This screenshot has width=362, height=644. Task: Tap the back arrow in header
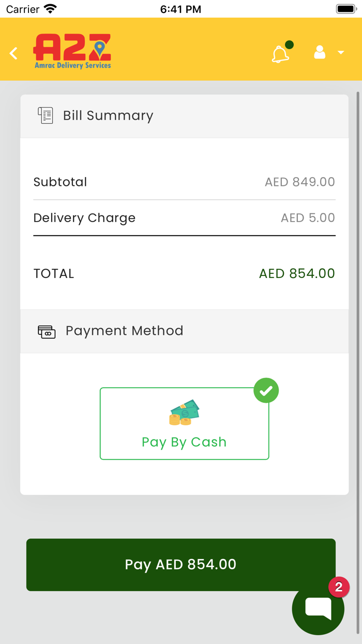pyautogui.click(x=14, y=53)
